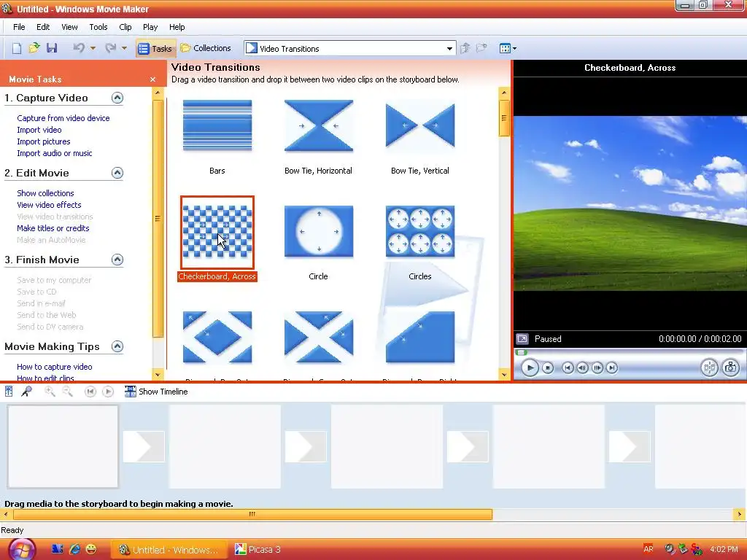Click Import audio or music link
This screenshot has width=747, height=560.
[x=54, y=153]
